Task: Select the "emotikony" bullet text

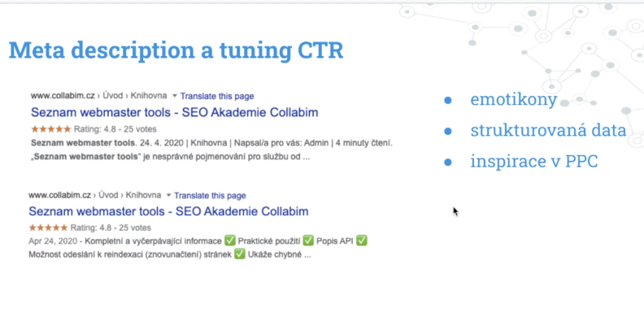Action: point(513,100)
